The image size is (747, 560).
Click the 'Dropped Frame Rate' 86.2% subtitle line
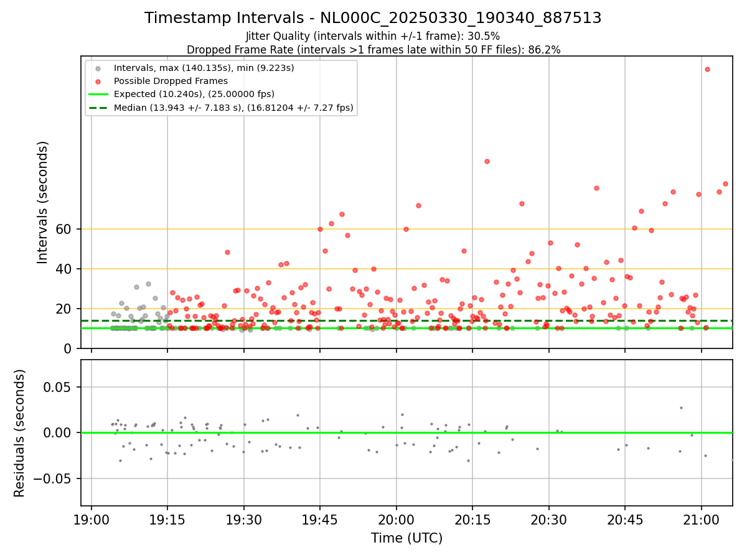point(374,50)
